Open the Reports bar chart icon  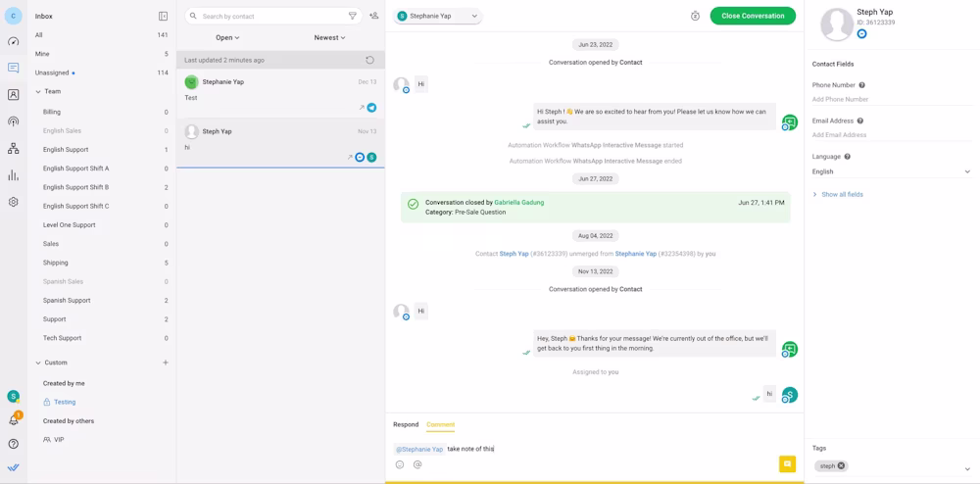click(13, 175)
